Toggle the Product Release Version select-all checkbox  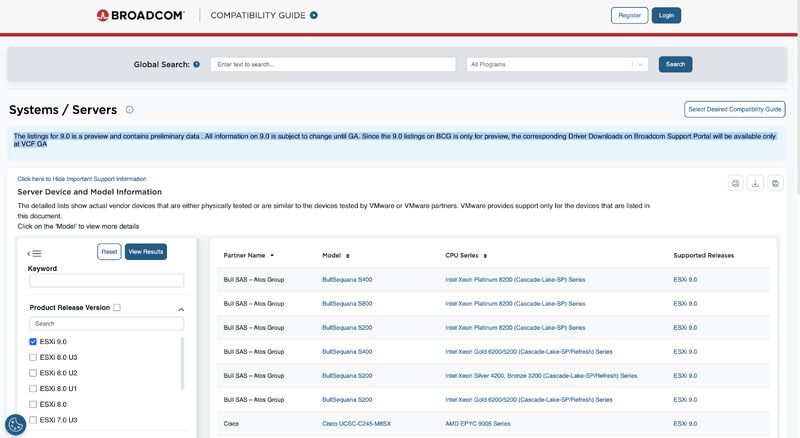pos(117,308)
